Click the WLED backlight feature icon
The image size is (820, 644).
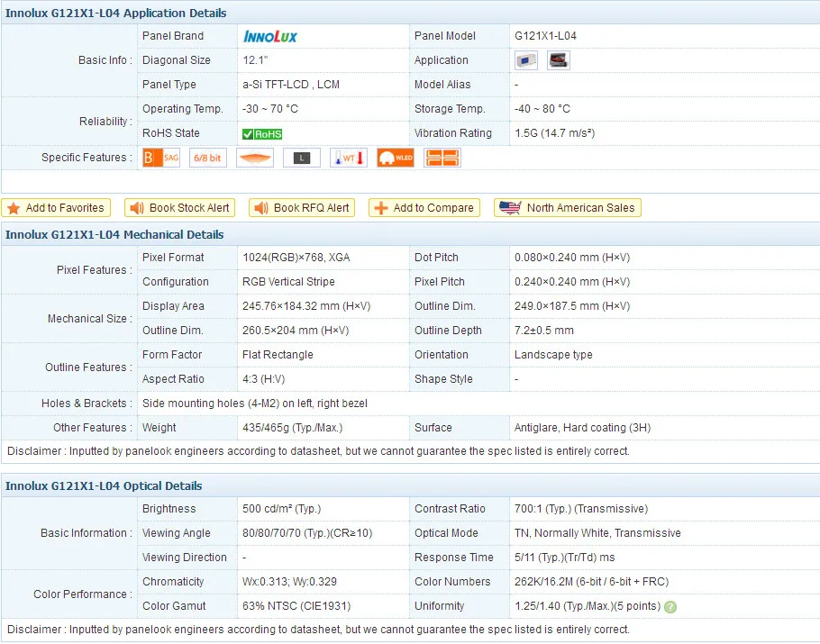(x=396, y=158)
